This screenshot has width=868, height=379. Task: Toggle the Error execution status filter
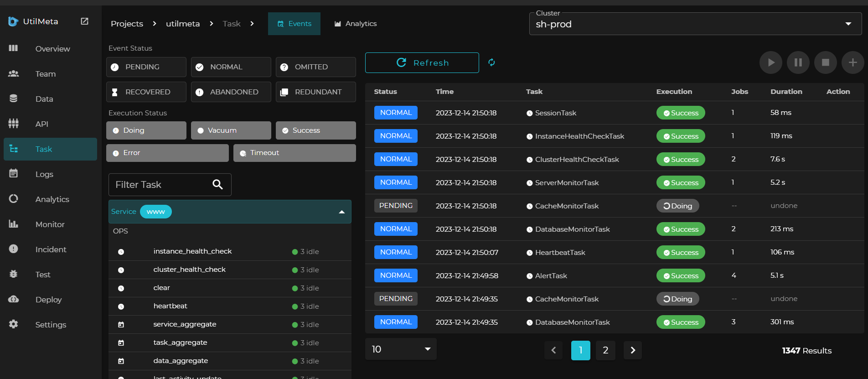[167, 153]
